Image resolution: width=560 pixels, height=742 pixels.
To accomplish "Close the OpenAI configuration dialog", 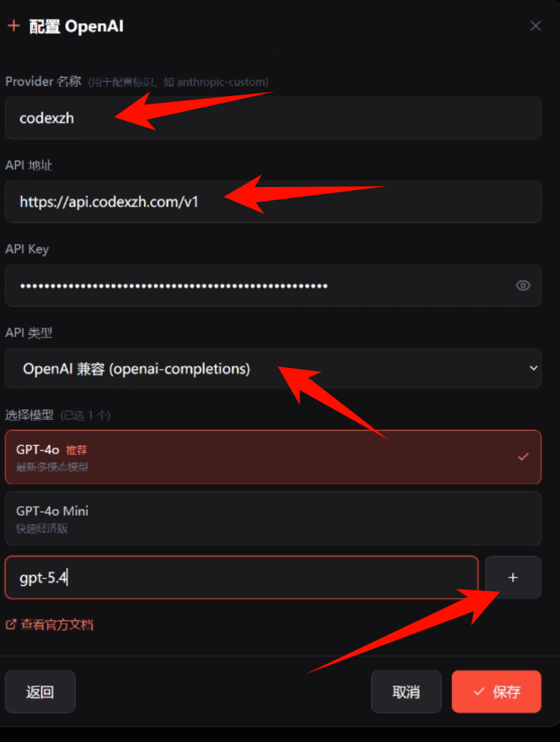I will tap(535, 26).
